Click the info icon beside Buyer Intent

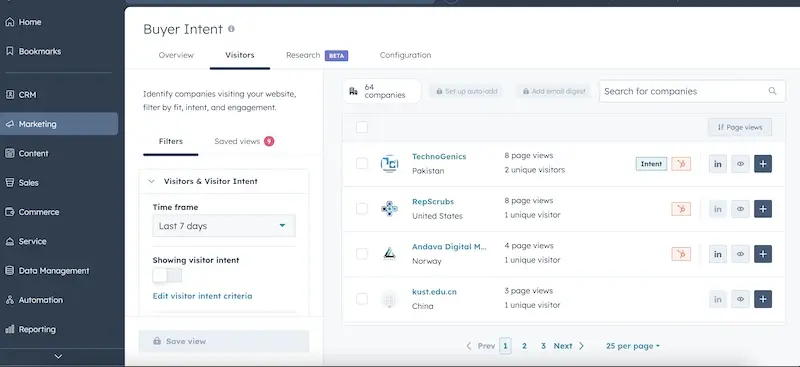(231, 29)
